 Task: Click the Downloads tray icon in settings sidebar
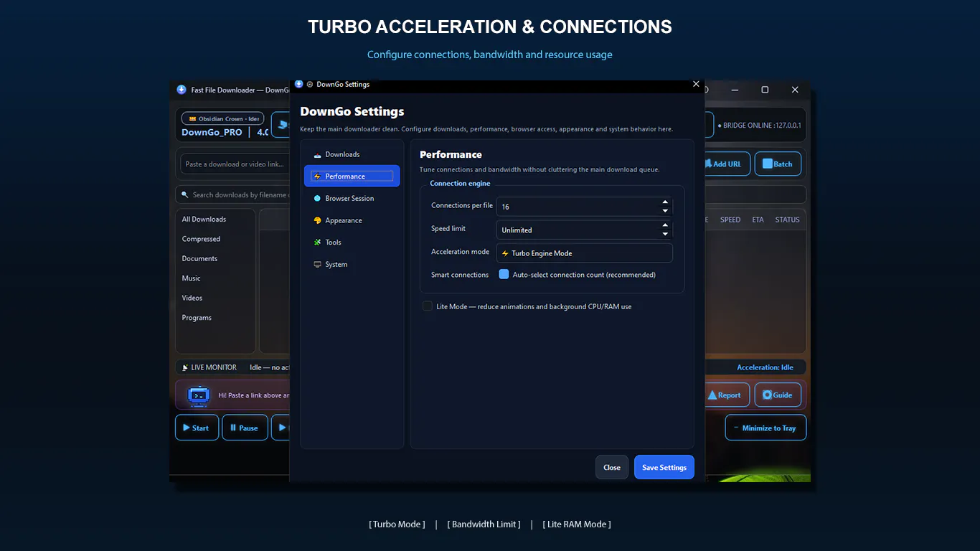(x=317, y=155)
